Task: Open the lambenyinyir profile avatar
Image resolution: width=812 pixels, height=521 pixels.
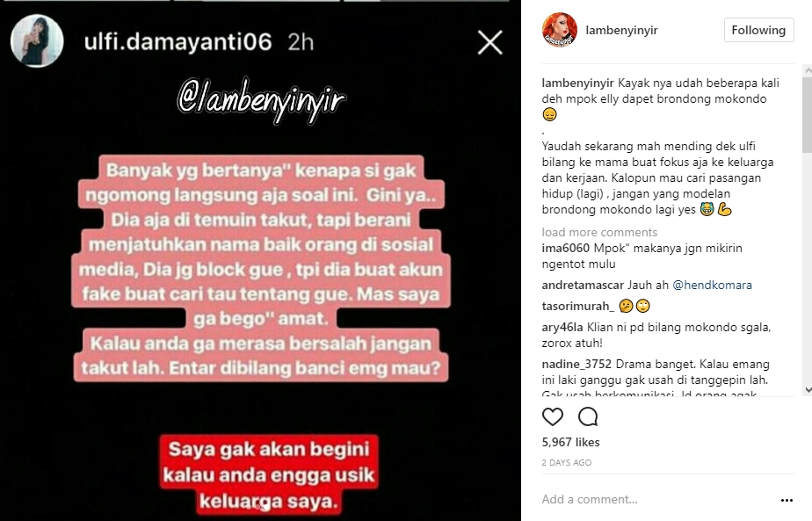Action: pos(559,30)
